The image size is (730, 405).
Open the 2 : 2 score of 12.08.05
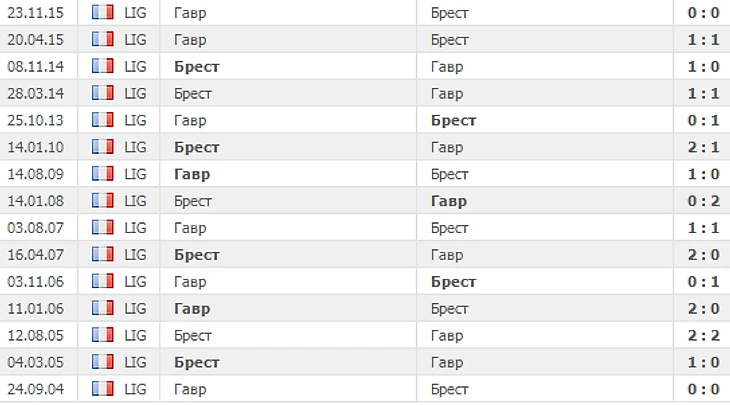703,335
